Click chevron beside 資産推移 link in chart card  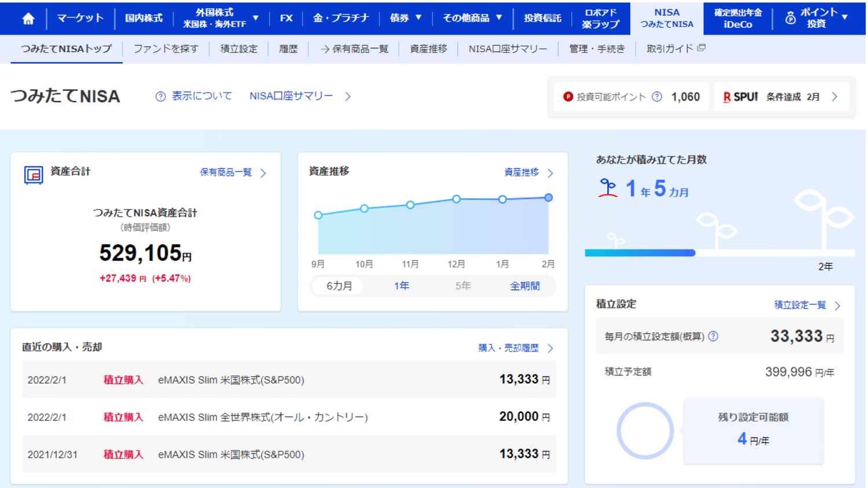(x=550, y=173)
